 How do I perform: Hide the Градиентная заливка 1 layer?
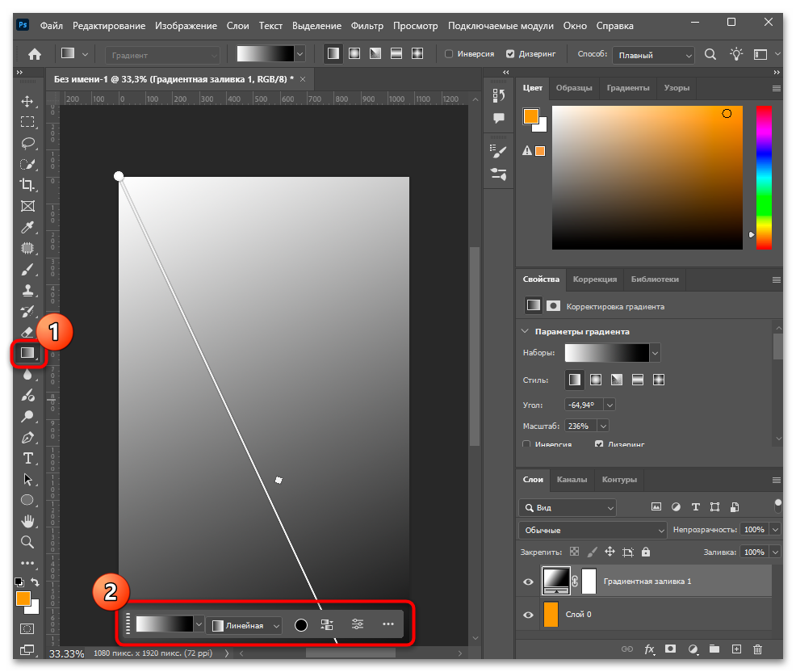click(528, 582)
